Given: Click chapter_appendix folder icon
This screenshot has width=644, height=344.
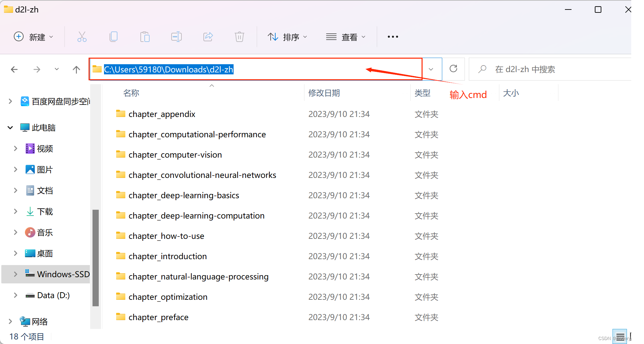Looking at the screenshot, I should point(121,114).
